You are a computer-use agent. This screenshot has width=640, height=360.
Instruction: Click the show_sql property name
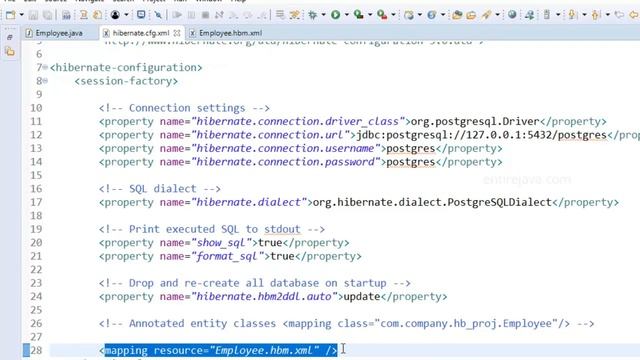(x=221, y=242)
